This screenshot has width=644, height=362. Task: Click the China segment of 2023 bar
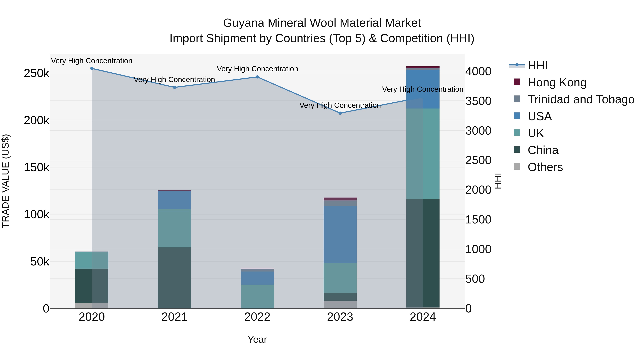pos(340,297)
